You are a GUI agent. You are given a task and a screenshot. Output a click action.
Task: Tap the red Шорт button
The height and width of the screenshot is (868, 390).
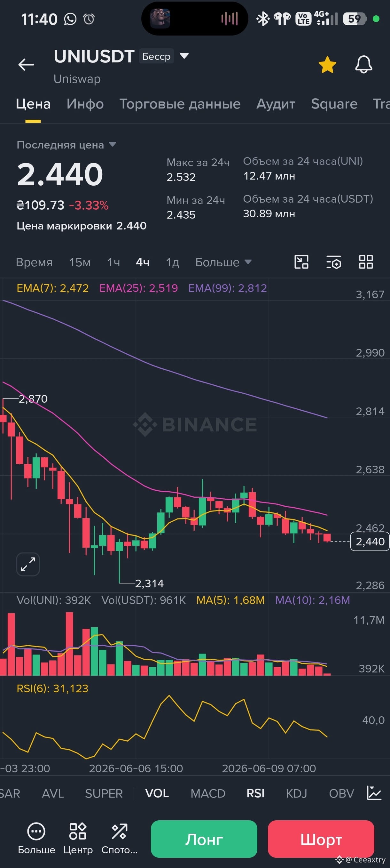coord(321,839)
